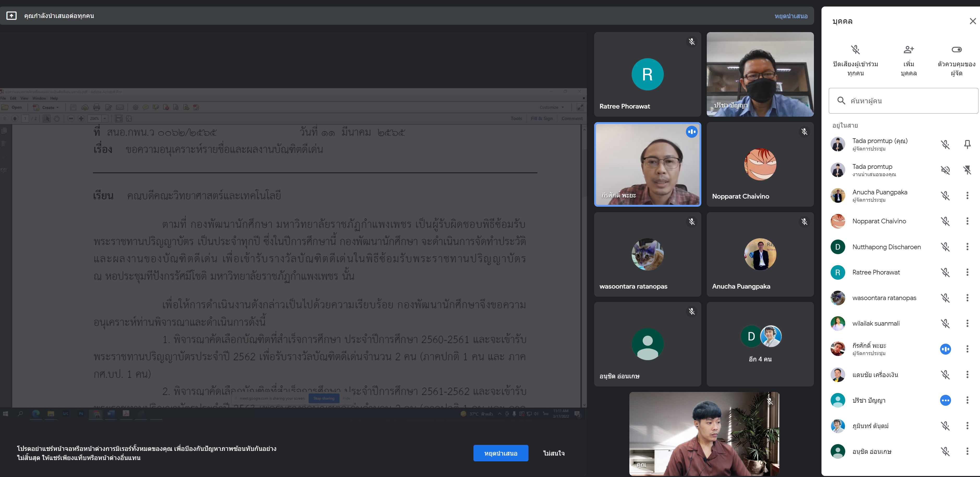Type in the search people field
This screenshot has width=980, height=477.
[909, 101]
